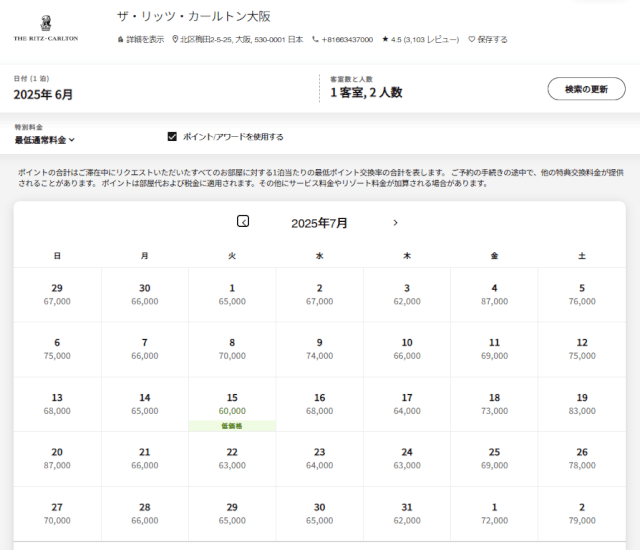Click the phone number +81663437000
The image size is (640, 550).
point(342,40)
